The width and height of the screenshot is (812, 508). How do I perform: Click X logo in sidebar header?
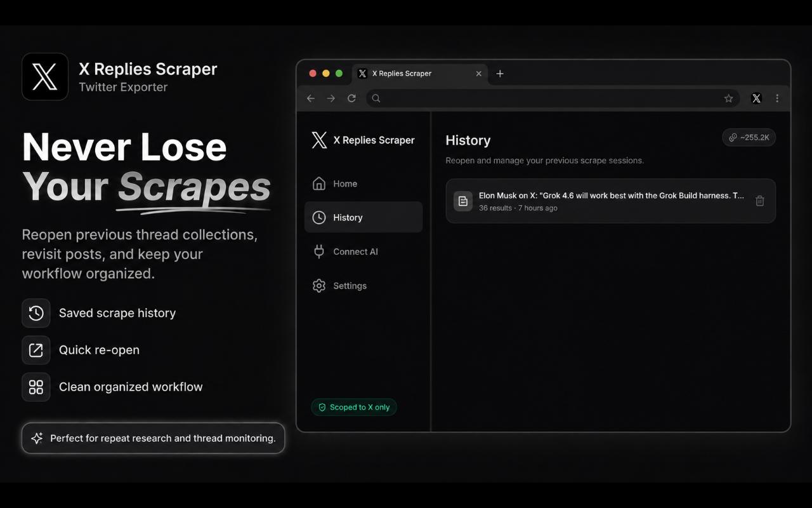pos(319,140)
